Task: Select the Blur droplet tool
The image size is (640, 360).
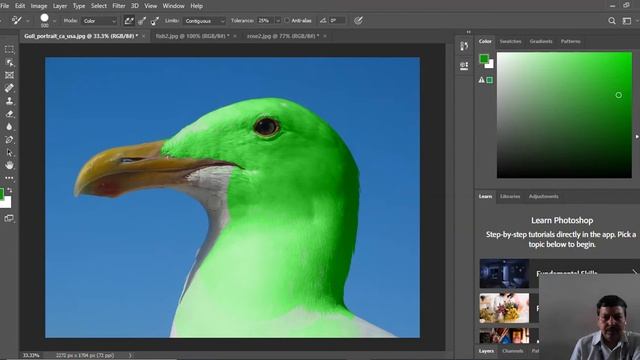Action: pos(9,127)
